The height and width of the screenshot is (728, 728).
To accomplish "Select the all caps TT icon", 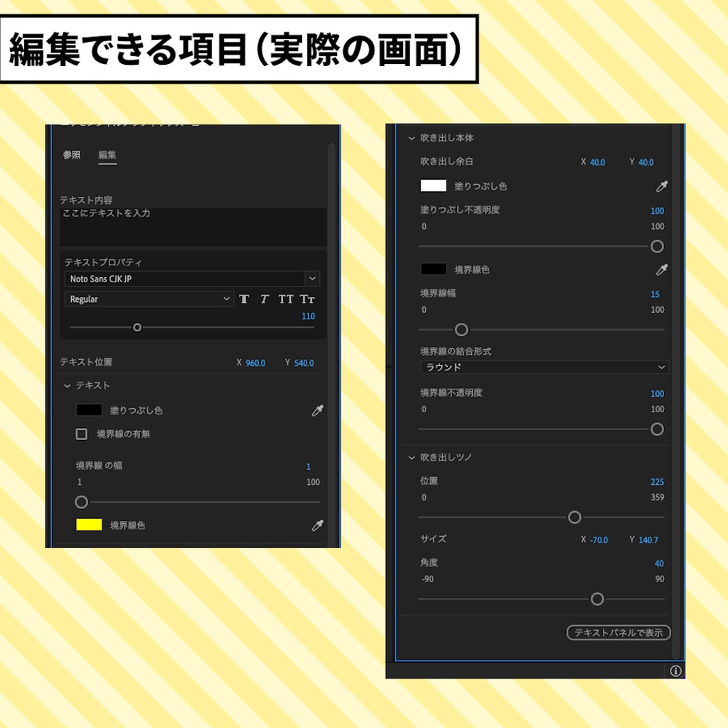I will [x=286, y=299].
